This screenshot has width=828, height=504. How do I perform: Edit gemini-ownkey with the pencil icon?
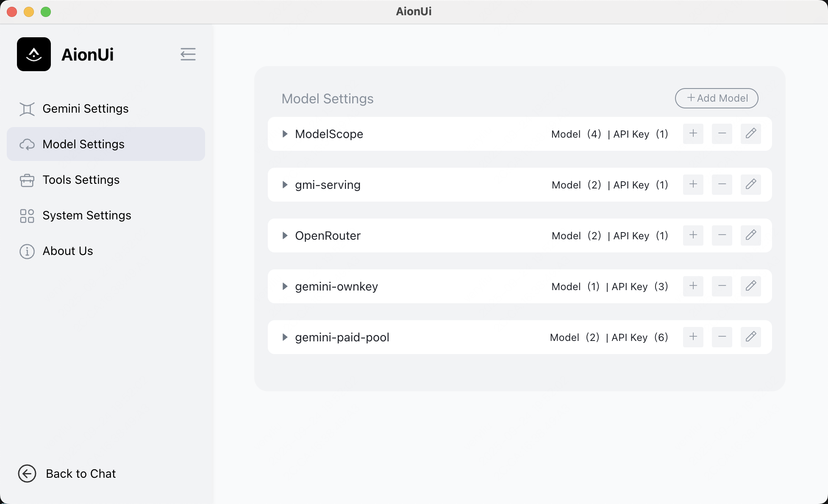coord(751,286)
